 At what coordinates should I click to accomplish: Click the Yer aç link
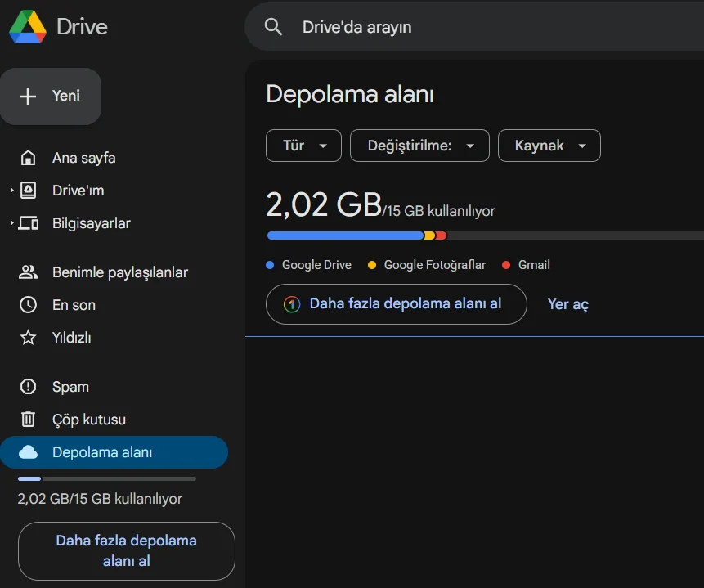coord(568,304)
